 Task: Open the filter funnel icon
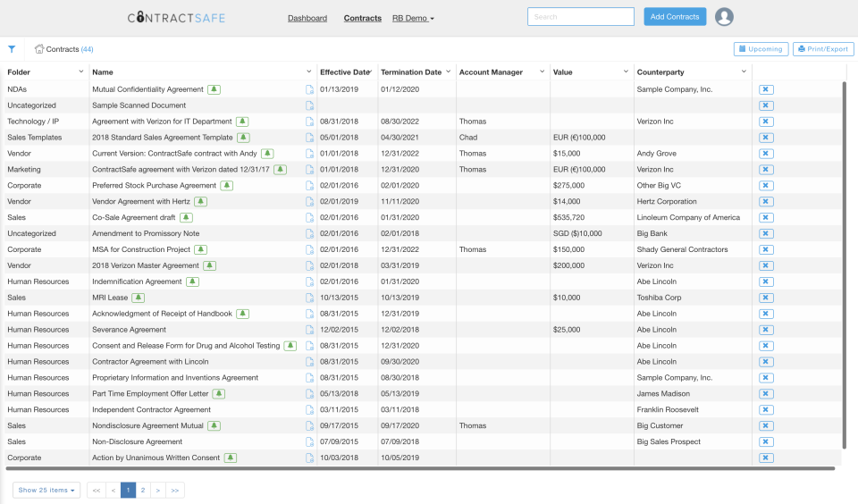click(12, 49)
